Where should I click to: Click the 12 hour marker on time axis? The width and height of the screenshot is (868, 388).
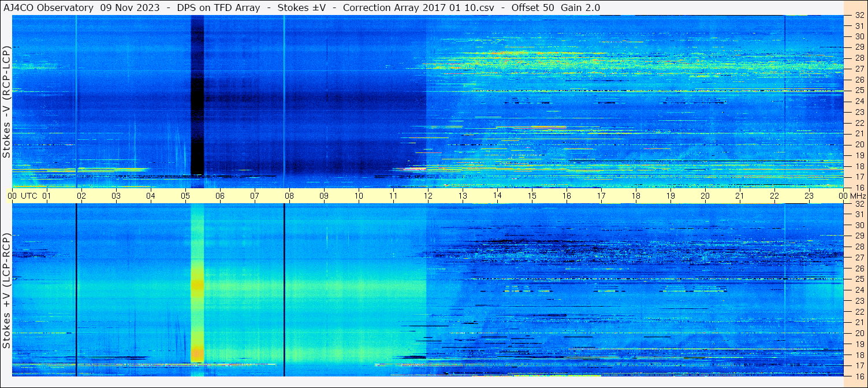428,196
